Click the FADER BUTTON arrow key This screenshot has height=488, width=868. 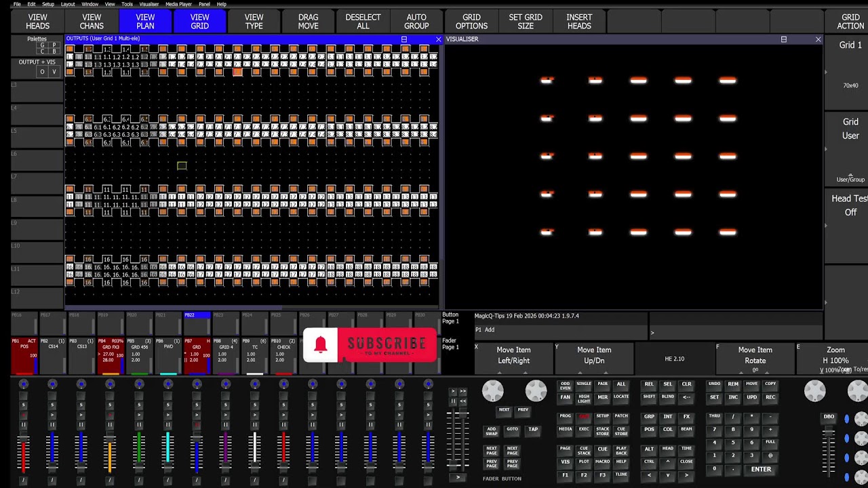458,477
